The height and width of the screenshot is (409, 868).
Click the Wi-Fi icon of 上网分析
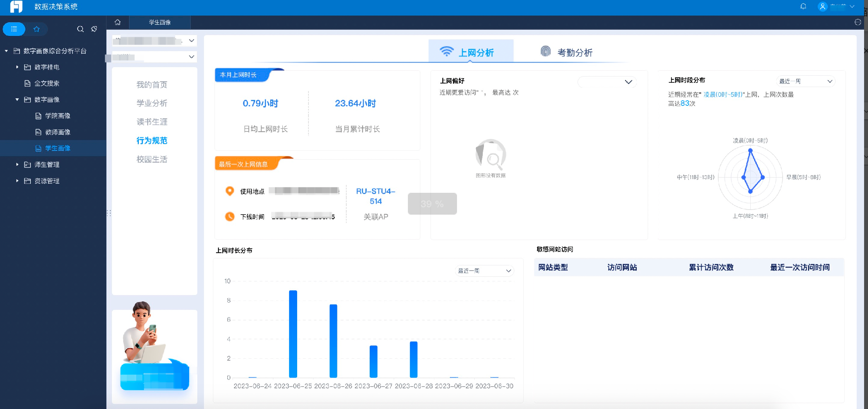pos(446,52)
